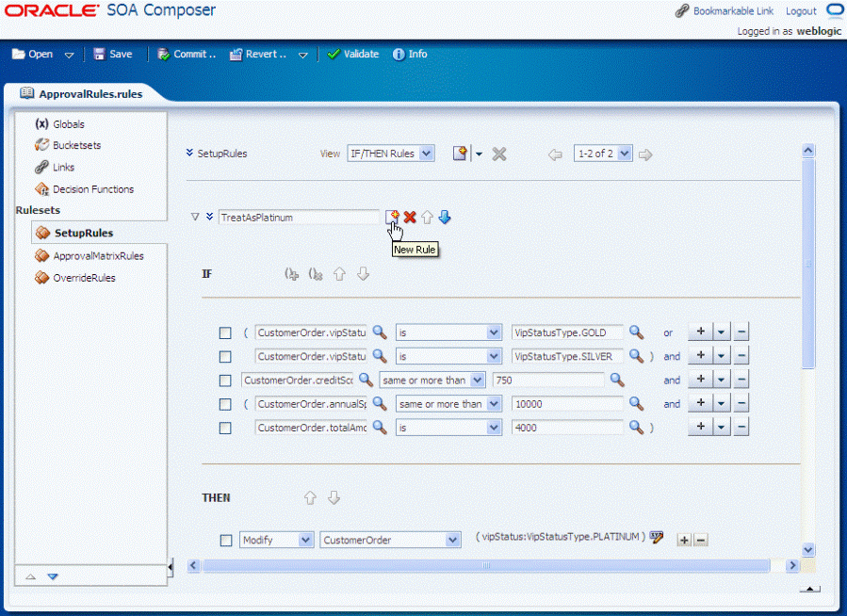Open the CustomerOrder target dropdown
This screenshot has width=847, height=616.
click(x=391, y=540)
